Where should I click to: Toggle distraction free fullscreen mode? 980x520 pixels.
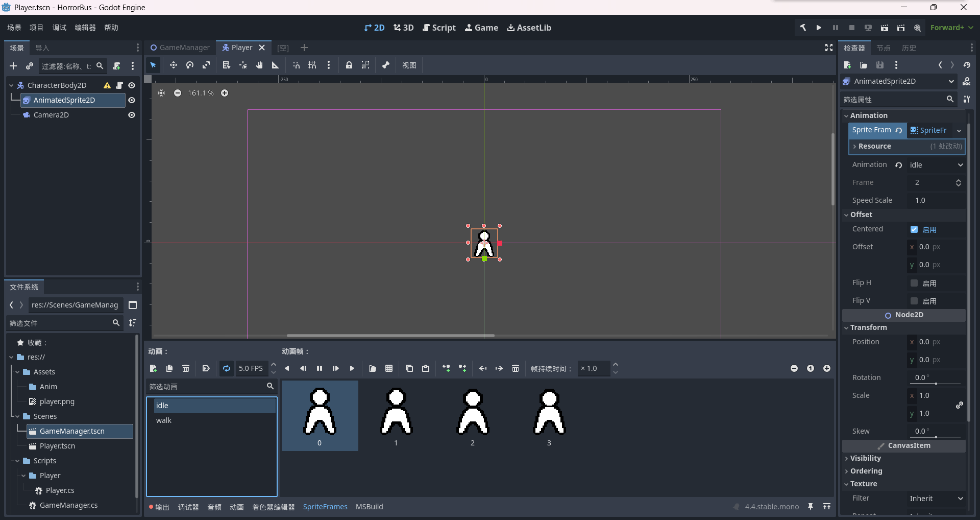click(829, 48)
